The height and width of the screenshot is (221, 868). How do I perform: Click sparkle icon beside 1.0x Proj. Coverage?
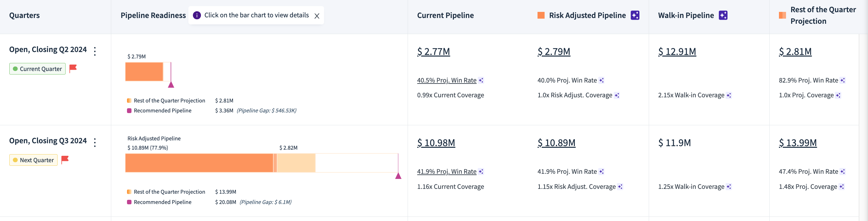[x=838, y=95]
